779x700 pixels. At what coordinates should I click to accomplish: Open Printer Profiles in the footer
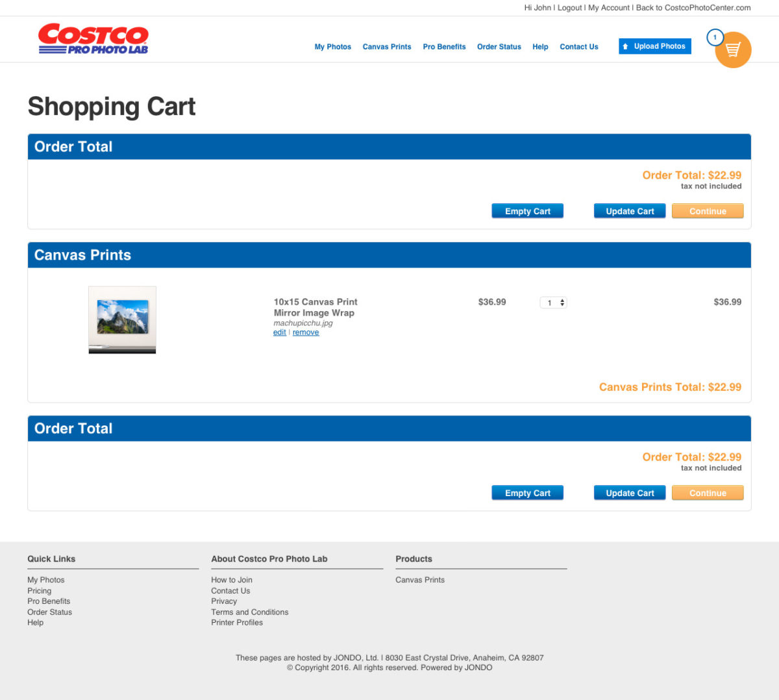click(x=236, y=622)
